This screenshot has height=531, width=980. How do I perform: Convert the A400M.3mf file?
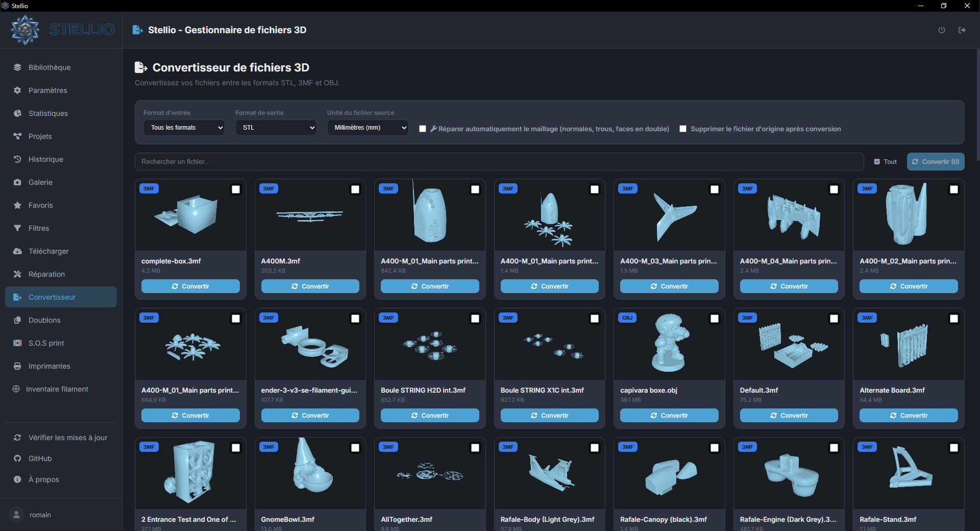tap(310, 286)
